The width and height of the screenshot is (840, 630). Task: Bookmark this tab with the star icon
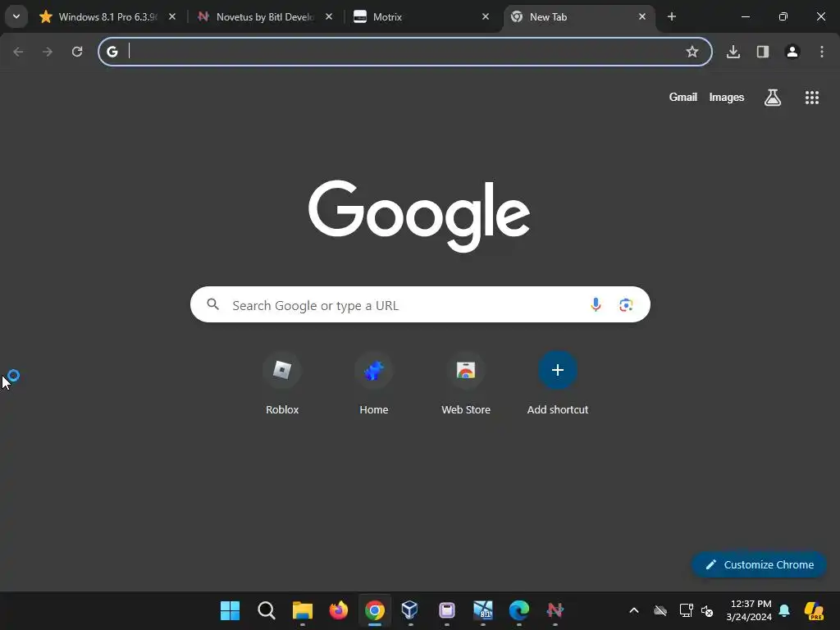click(692, 52)
